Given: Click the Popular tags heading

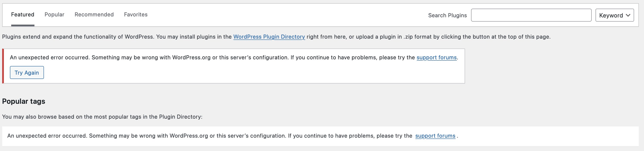Looking at the screenshot, I should pyautogui.click(x=23, y=101).
